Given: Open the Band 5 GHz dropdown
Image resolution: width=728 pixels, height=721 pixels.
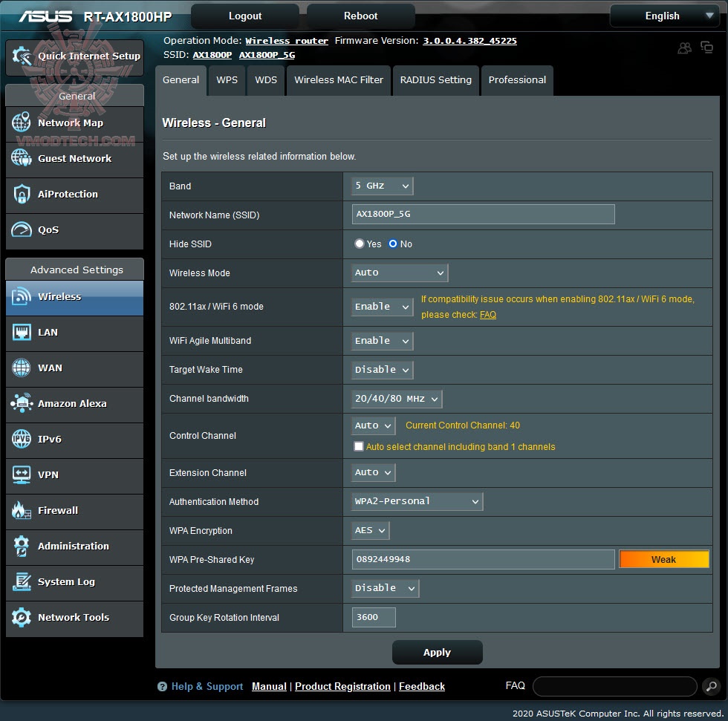Looking at the screenshot, I should point(382,186).
